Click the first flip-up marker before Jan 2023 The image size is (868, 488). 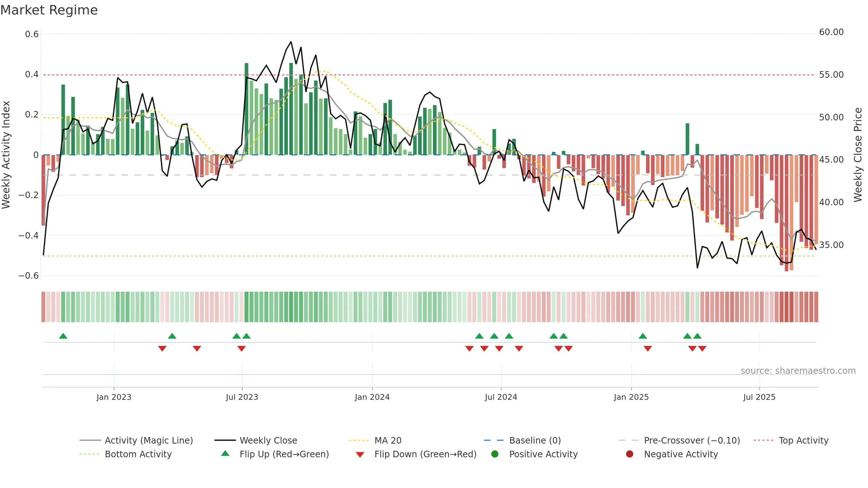pos(63,336)
